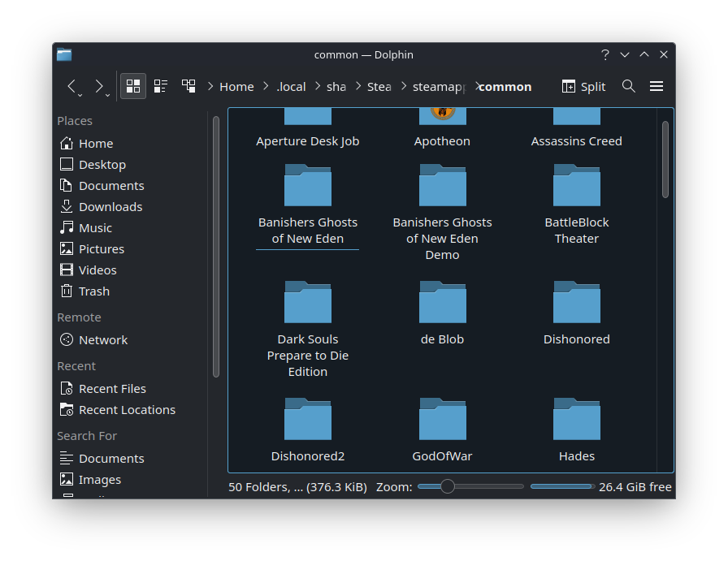The width and height of the screenshot is (728, 561).
Task: Click the common breadcrumb segment
Action: [x=505, y=87]
